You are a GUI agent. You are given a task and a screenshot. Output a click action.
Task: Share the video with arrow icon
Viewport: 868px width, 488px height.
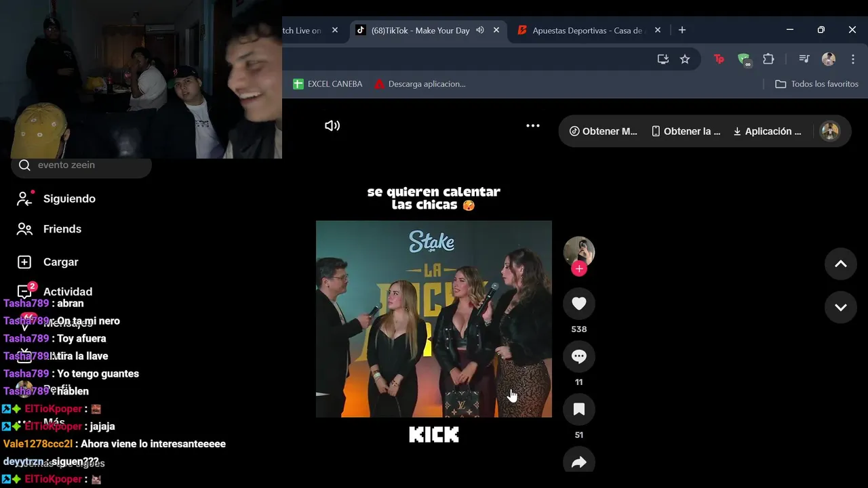click(x=579, y=462)
